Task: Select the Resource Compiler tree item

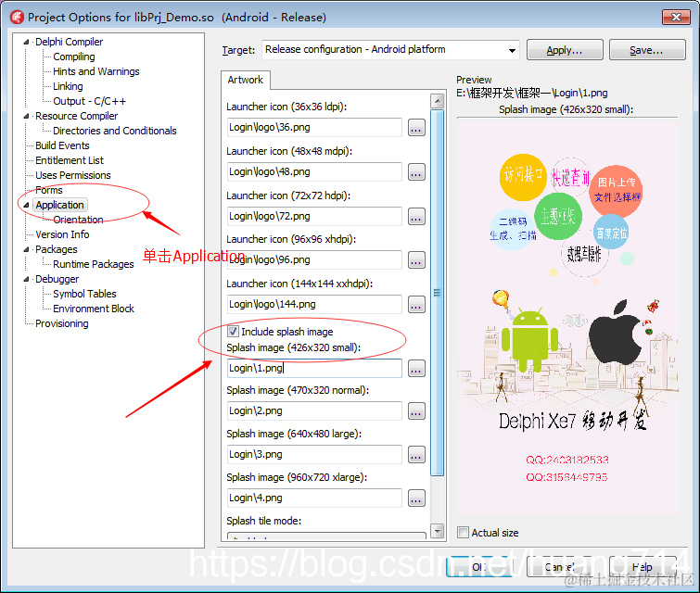Action: pyautogui.click(x=76, y=116)
